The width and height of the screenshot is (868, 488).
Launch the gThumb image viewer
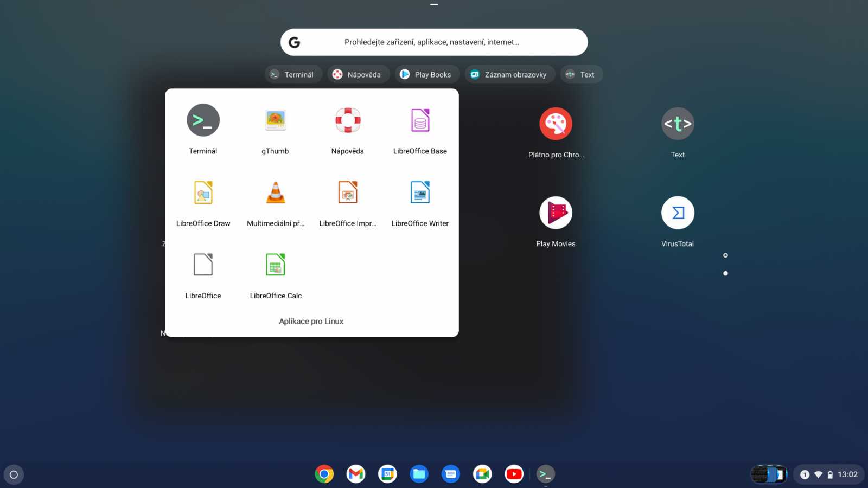click(276, 120)
